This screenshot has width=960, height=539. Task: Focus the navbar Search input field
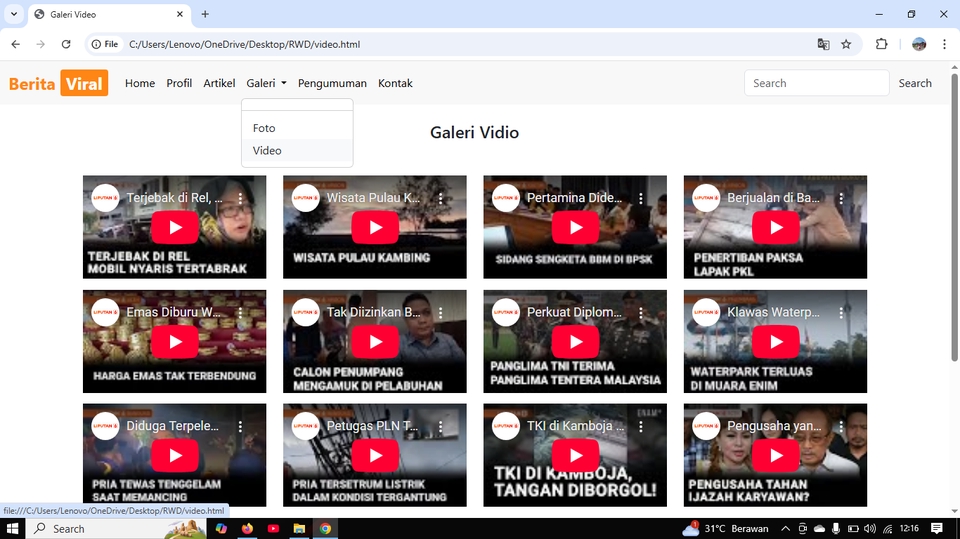pos(816,83)
